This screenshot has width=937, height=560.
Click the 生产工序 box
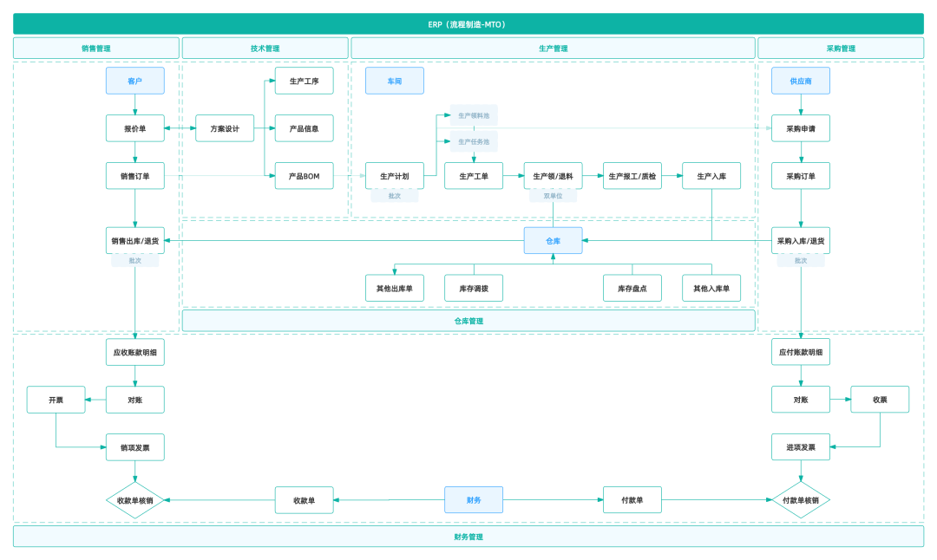(x=304, y=81)
